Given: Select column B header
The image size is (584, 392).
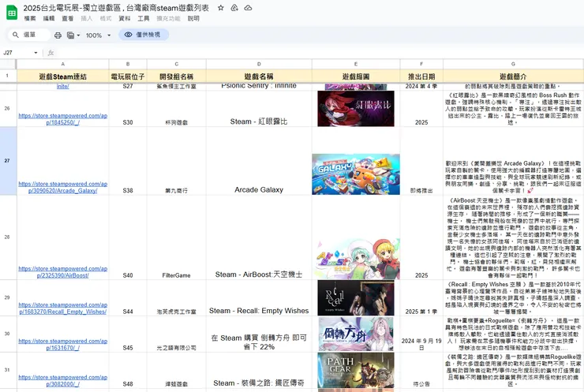Looking at the screenshot, I should point(128,64).
